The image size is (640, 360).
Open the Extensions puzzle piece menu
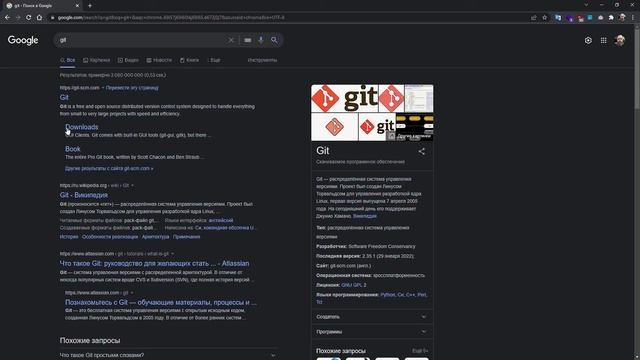click(x=611, y=18)
